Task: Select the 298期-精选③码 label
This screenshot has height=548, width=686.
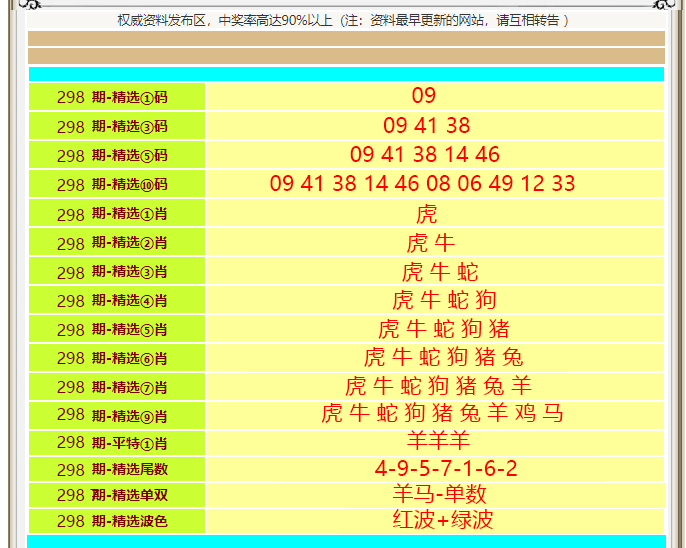Action: pyautogui.click(x=117, y=127)
